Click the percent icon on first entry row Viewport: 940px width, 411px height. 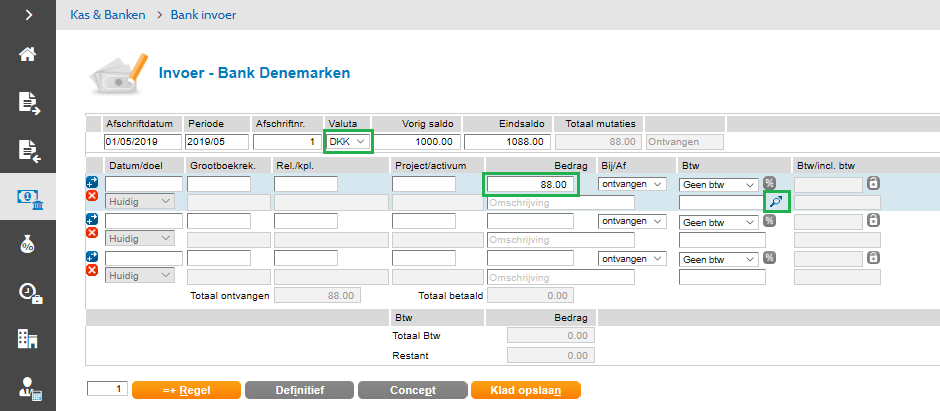769,183
